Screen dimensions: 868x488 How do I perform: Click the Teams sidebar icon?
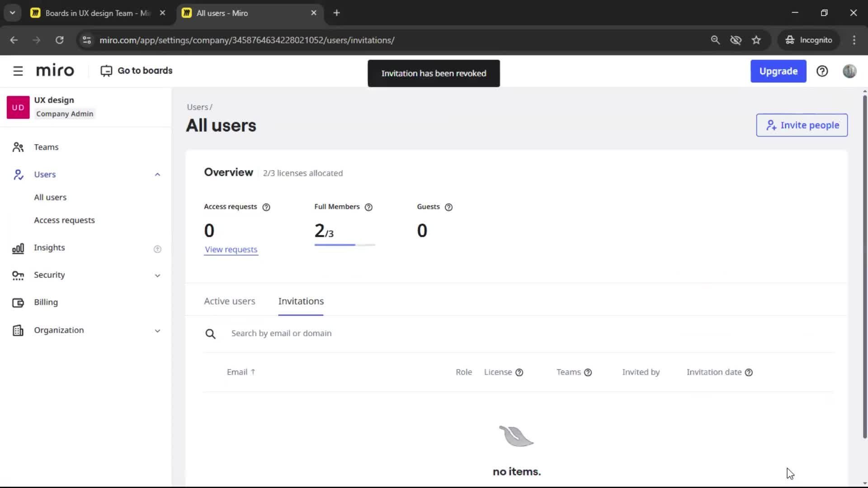18,147
